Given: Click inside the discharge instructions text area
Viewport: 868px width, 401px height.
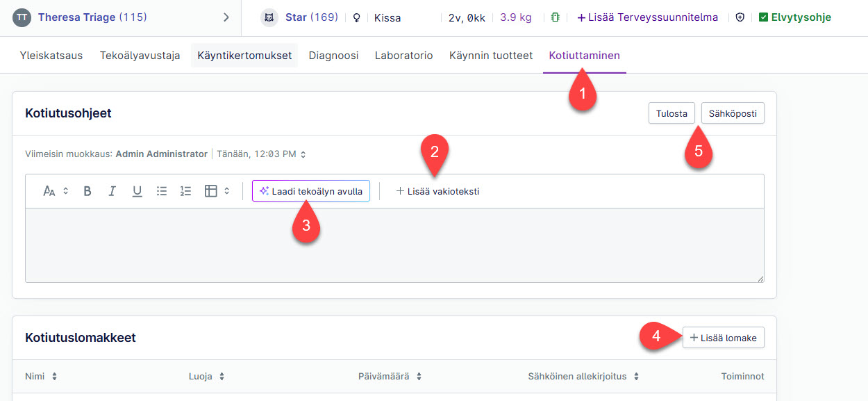Looking at the screenshot, I should pyautogui.click(x=394, y=245).
